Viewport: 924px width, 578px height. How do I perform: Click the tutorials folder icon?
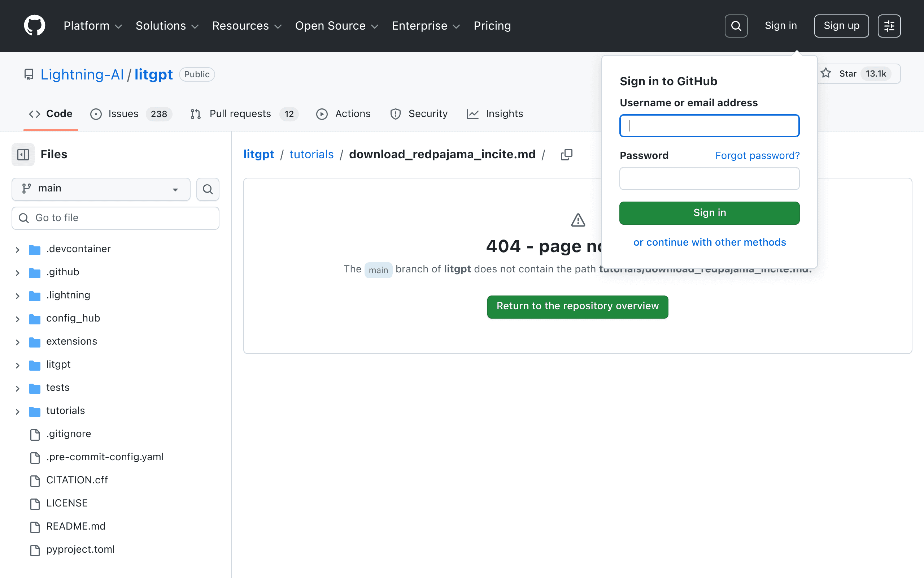[x=35, y=411]
